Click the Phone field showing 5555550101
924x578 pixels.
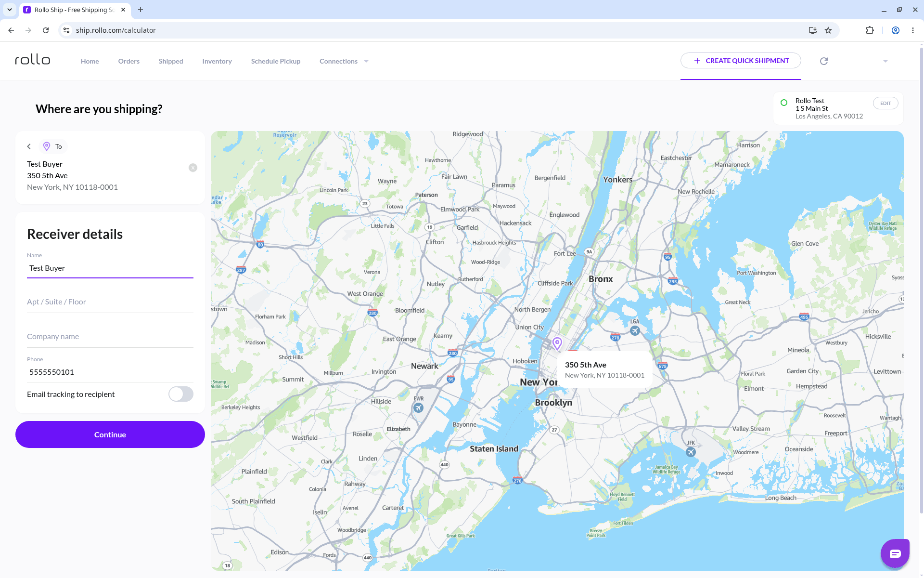point(110,372)
